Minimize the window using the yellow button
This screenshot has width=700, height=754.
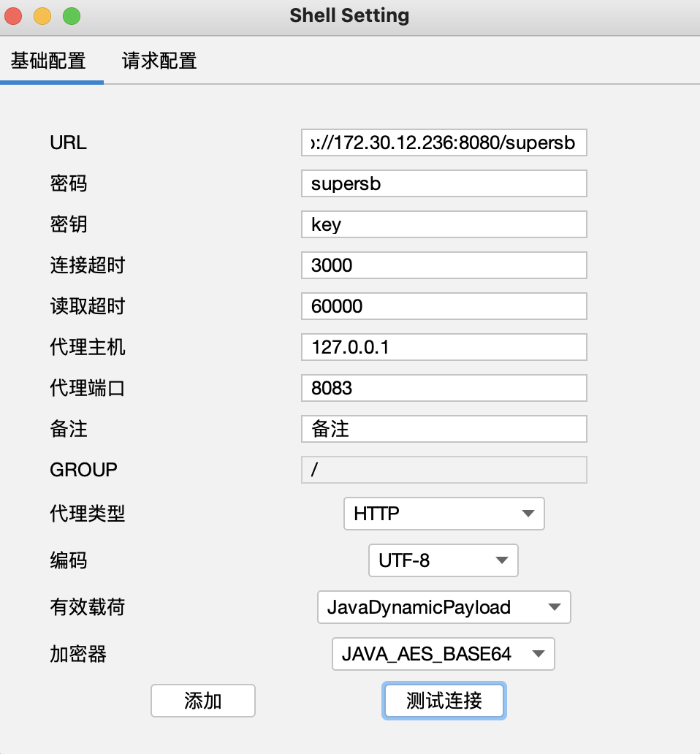(x=42, y=15)
